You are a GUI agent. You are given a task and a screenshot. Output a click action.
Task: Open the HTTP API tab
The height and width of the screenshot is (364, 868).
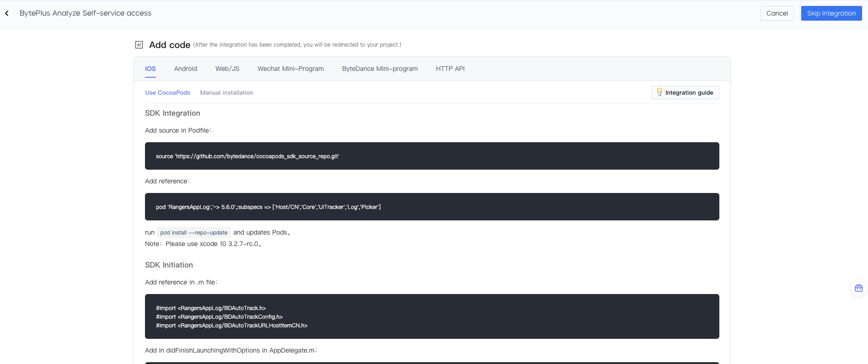pos(450,69)
